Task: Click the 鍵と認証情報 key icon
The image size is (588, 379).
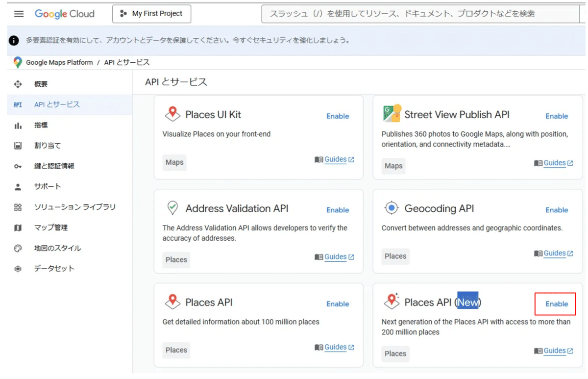Action: click(x=18, y=166)
